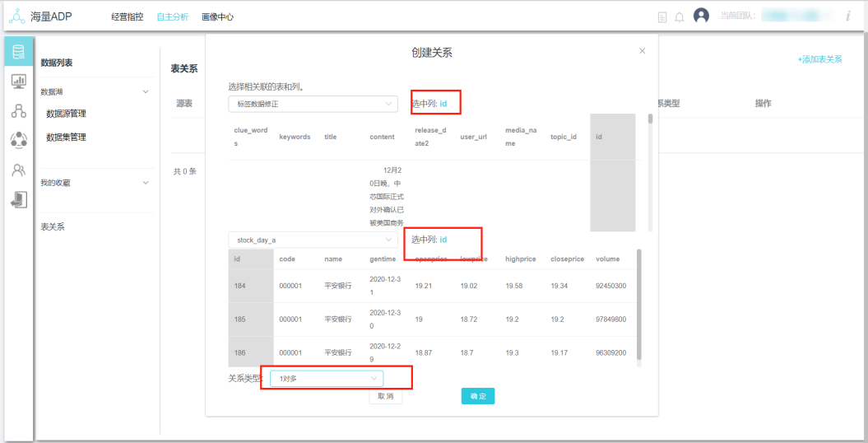Click the 确定 confirm button
Image resolution: width=868 pixels, height=443 pixels.
click(x=477, y=396)
